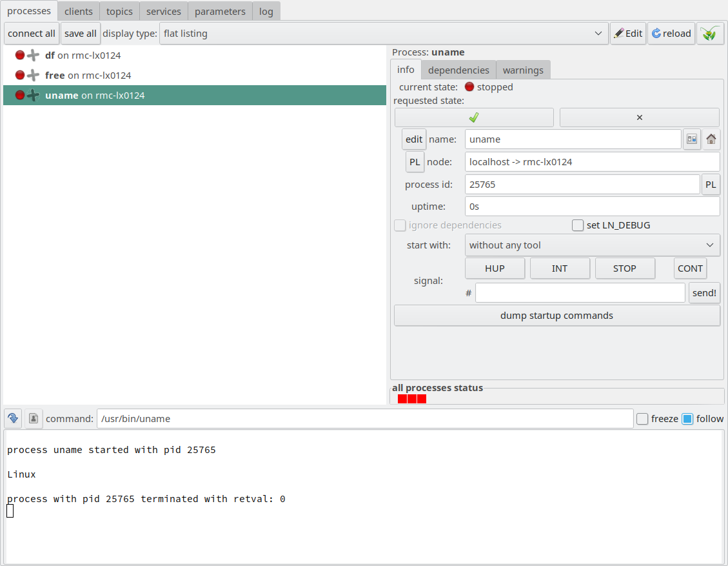Open the start with tool dropdown
Viewport: 728px width, 566px height.
pos(593,245)
